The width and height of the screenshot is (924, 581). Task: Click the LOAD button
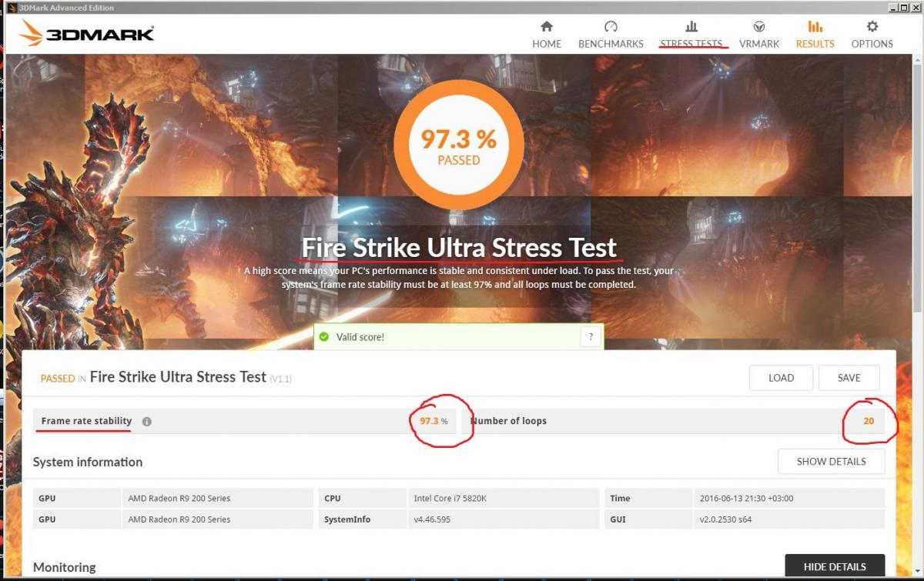click(x=781, y=378)
